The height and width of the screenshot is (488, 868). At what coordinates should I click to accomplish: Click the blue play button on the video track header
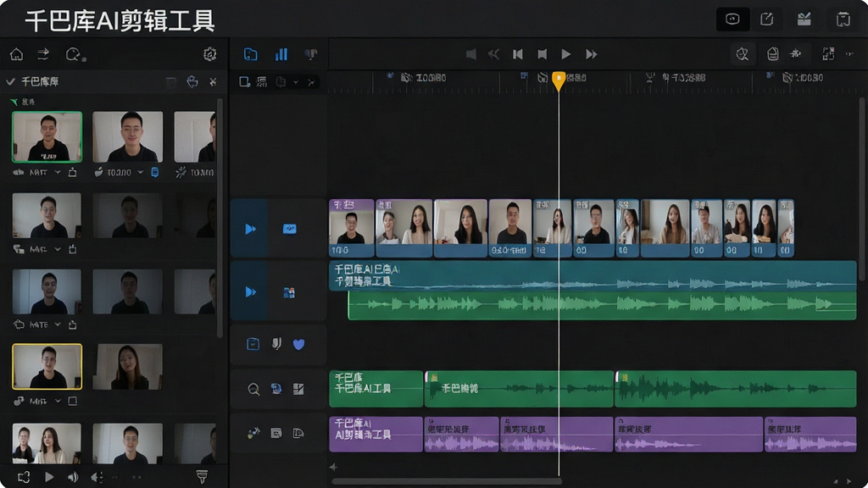[x=250, y=229]
